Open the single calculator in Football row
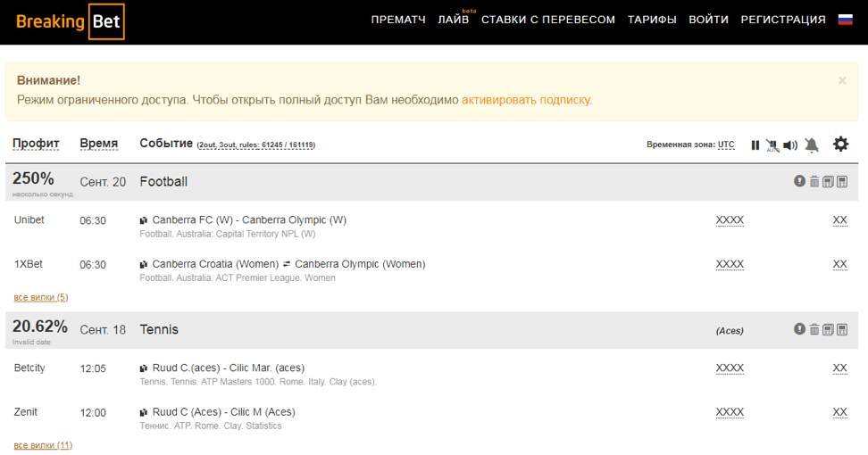 [842, 181]
